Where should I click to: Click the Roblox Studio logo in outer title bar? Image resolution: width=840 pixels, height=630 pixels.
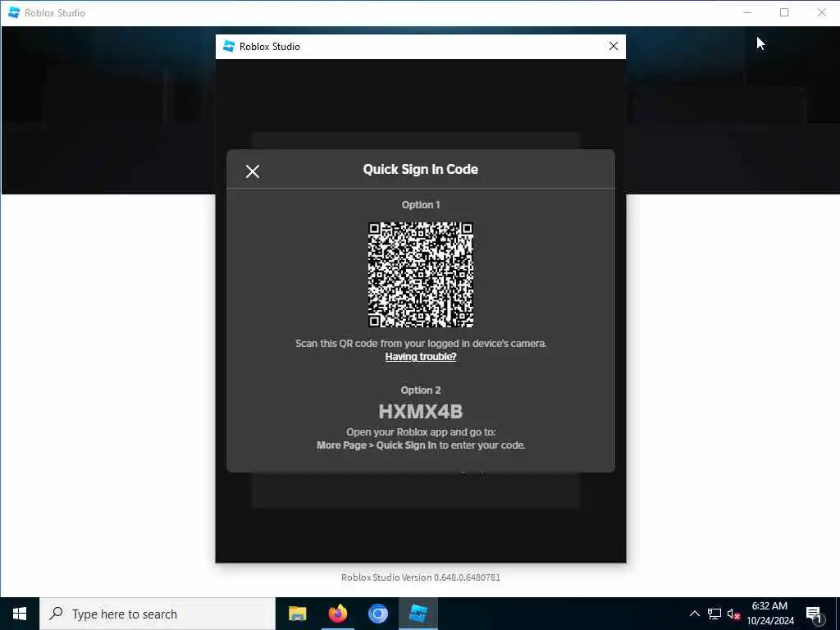coord(14,12)
